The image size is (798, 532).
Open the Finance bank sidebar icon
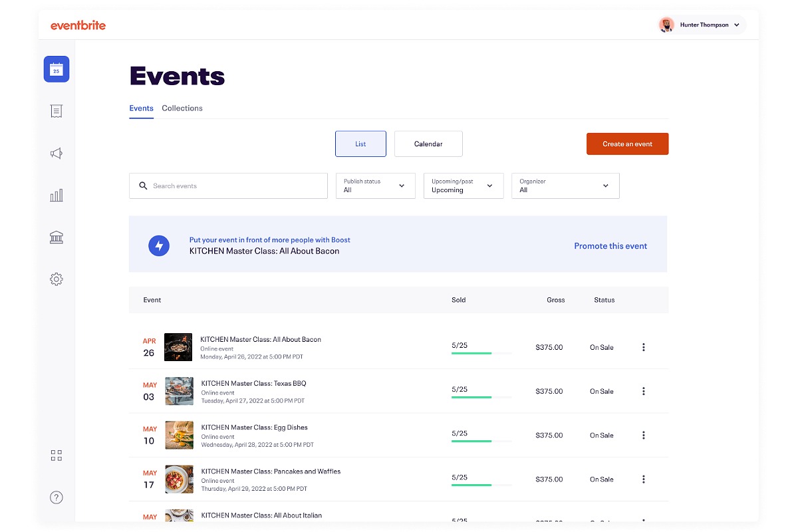pos(57,237)
